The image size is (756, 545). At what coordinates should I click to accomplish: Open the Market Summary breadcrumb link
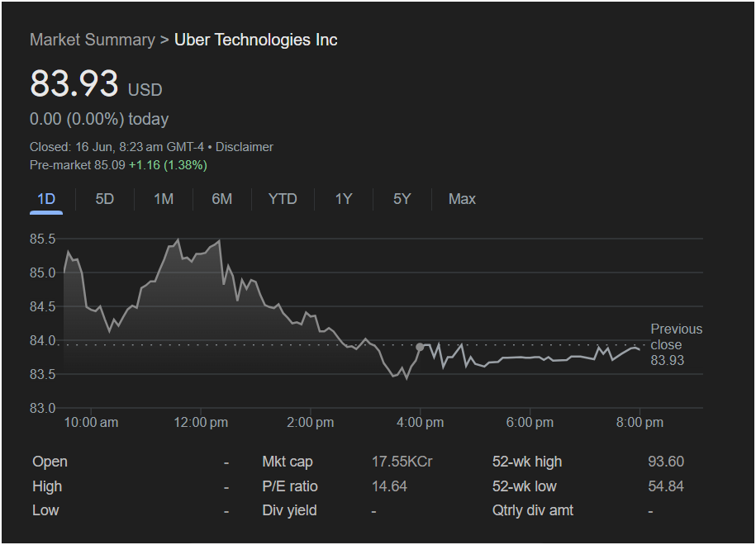(93, 40)
